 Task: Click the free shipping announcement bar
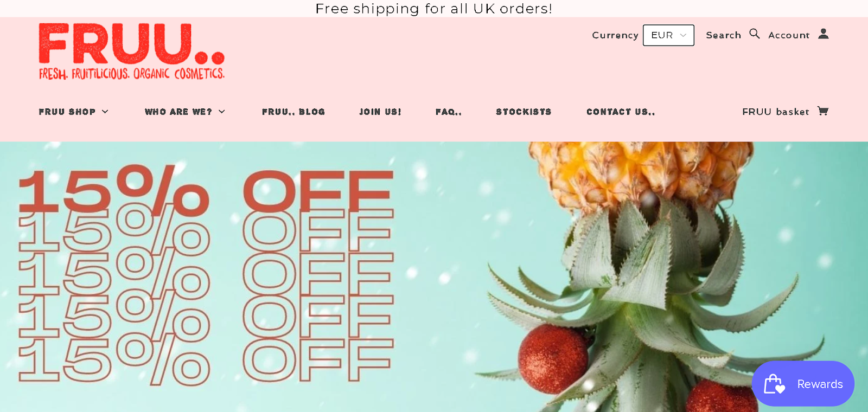434,9
